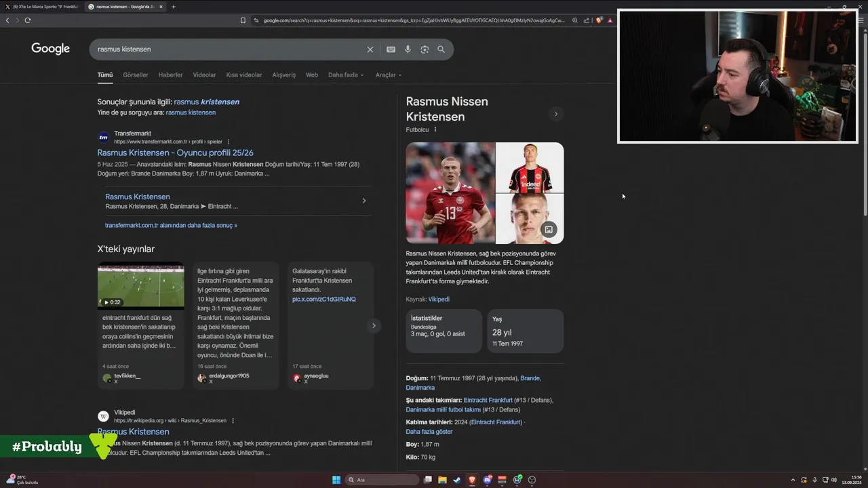Open Task View in taskbar
Viewport: 868px width, 488px height.
click(x=427, y=480)
